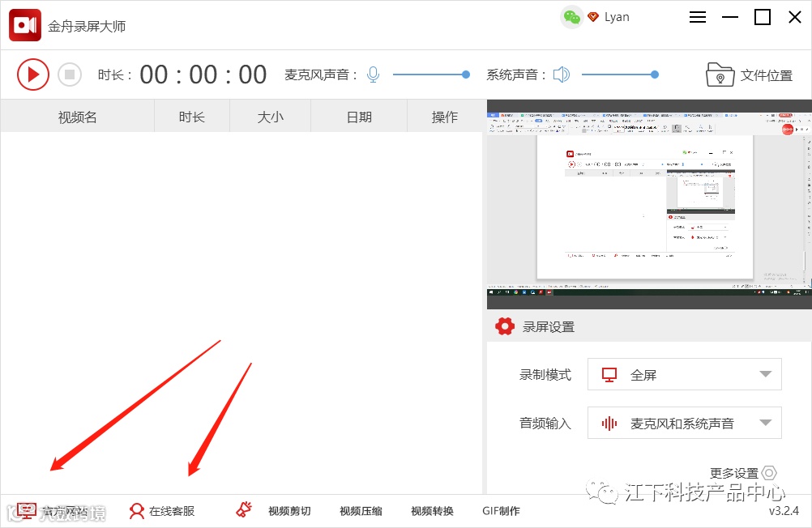Open the 视频压缩 tool
Viewport: 812px width, 528px height.
pos(361,512)
